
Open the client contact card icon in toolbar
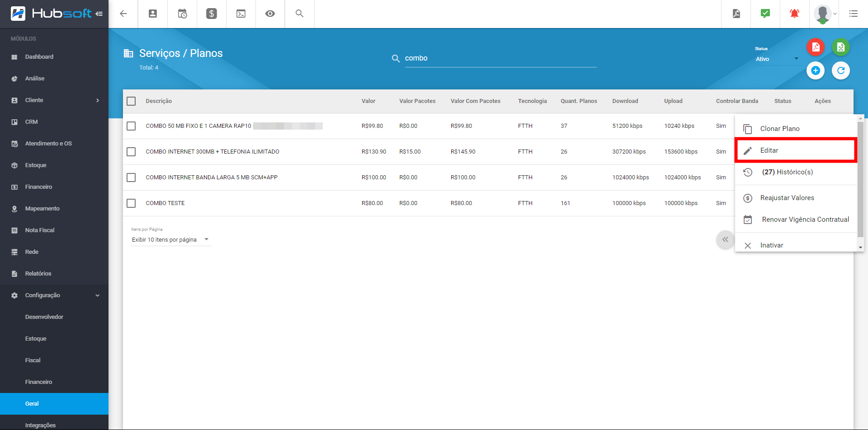(x=153, y=14)
